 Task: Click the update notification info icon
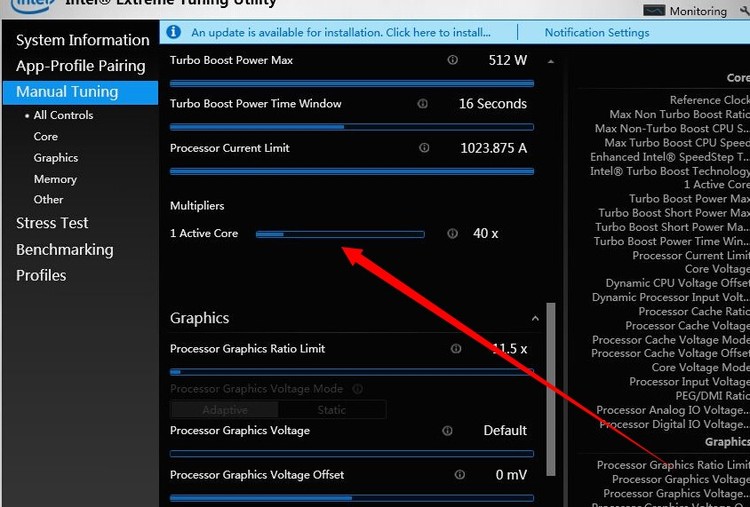point(173,32)
